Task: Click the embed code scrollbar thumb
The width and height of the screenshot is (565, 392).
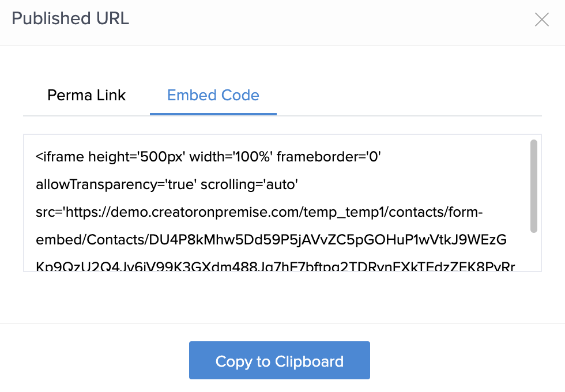Action: [534, 186]
